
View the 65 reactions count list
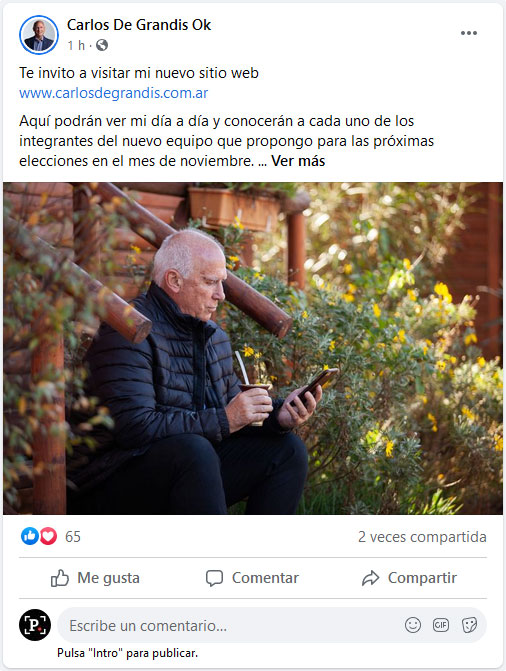point(73,537)
